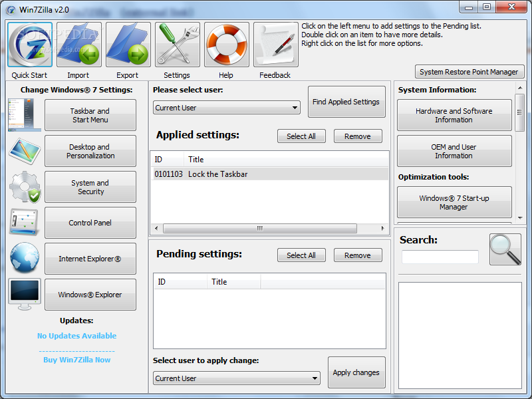Open System and Security settings
Viewport: 532px width, 399px height.
[90, 187]
